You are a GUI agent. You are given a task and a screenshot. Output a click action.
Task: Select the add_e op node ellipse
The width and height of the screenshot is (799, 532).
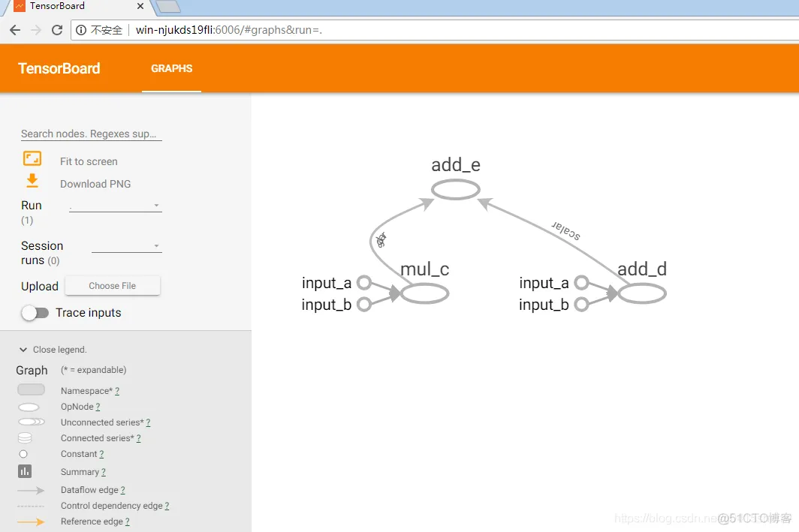point(456,190)
